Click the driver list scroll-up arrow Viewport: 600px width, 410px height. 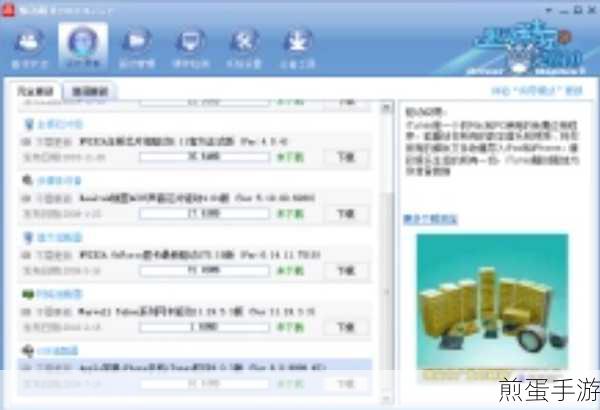(x=386, y=109)
